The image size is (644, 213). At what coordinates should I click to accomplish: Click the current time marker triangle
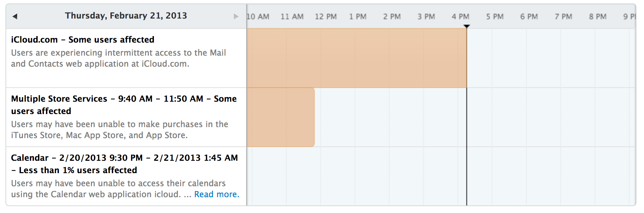(x=466, y=26)
